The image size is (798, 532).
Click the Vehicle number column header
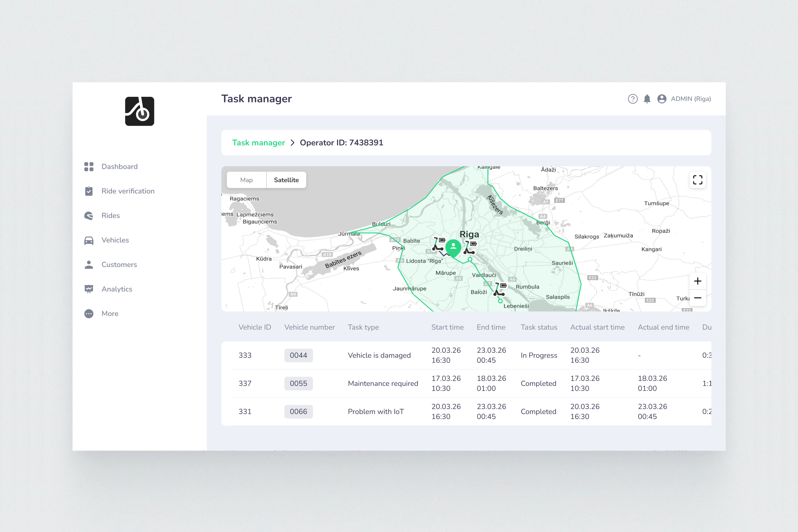309,327
